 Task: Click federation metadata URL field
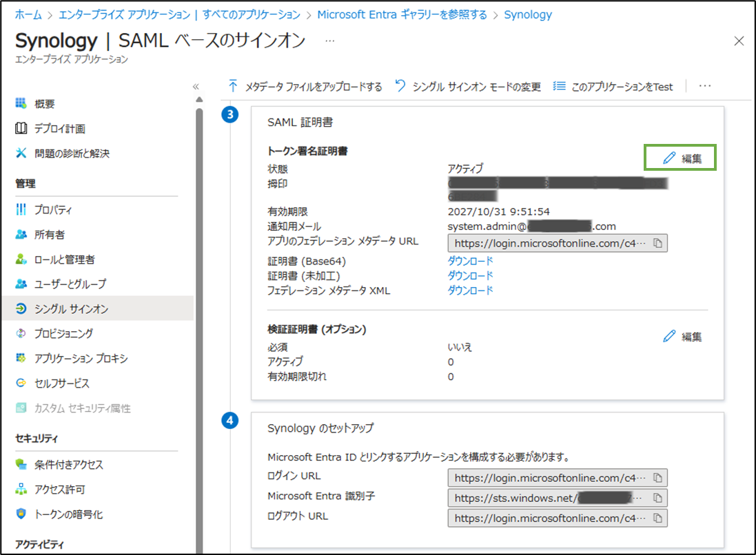coord(558,243)
